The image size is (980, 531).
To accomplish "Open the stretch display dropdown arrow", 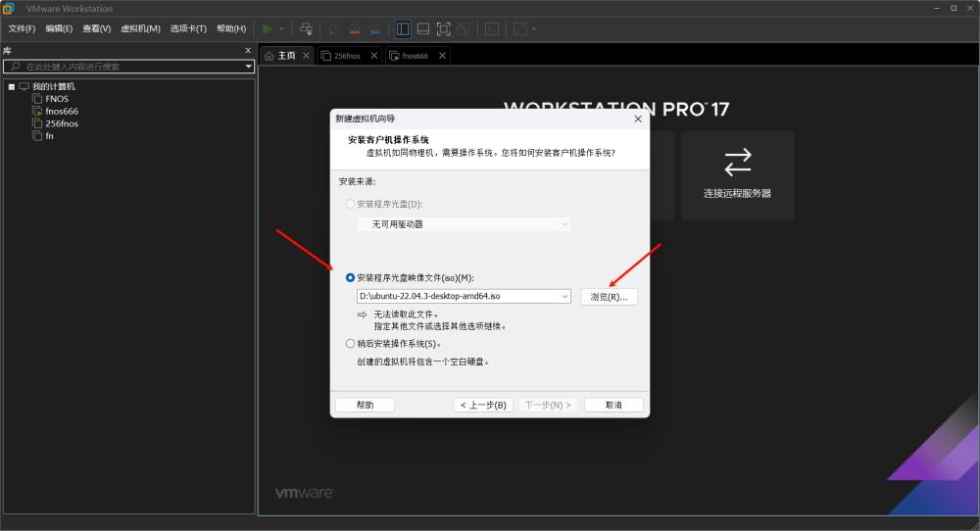I will tap(534, 28).
